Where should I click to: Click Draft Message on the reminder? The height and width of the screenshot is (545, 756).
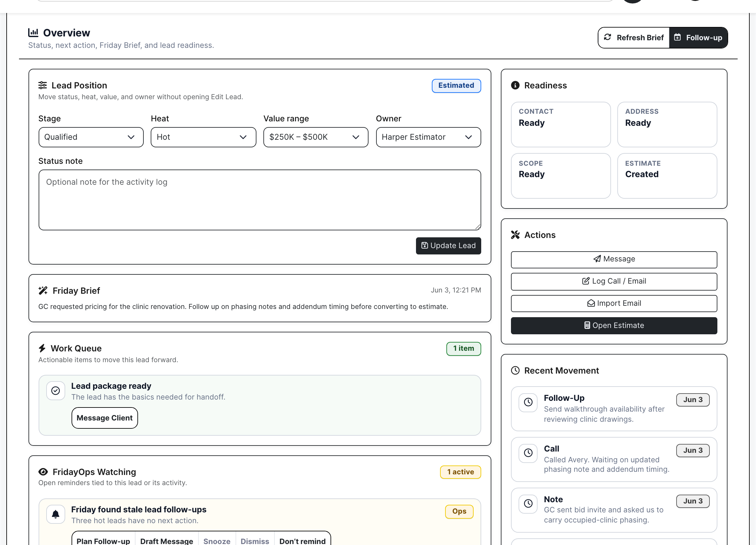(167, 541)
